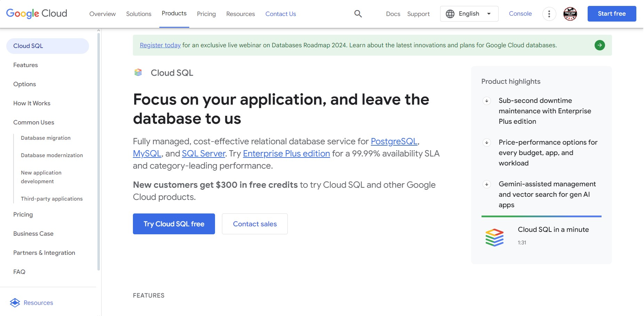This screenshot has height=316, width=644.
Task: Jump to Pricing in sidebar
Action: point(23,214)
